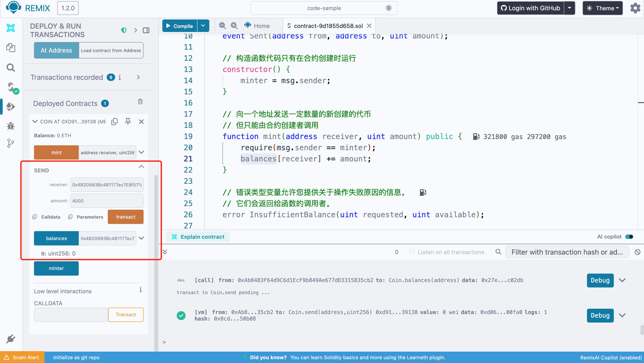644x363 pixels.
Task: Open the Debugger sidebar panel
Action: coord(11,126)
